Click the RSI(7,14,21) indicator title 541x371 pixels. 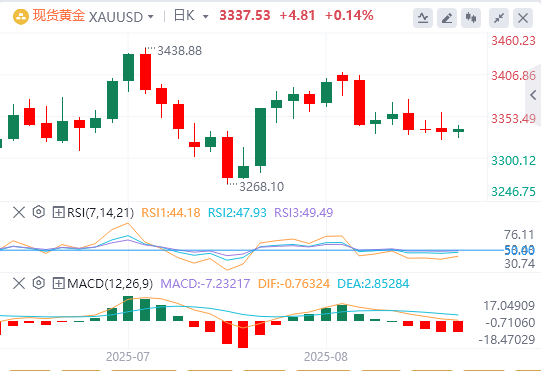(x=100, y=213)
